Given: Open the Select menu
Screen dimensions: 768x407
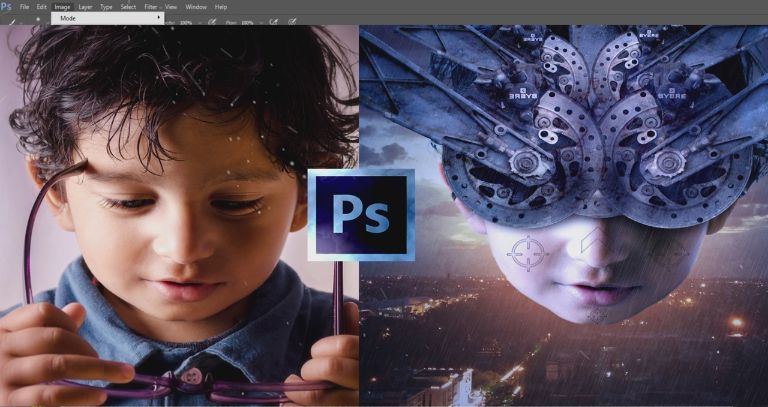Looking at the screenshot, I should 128,7.
